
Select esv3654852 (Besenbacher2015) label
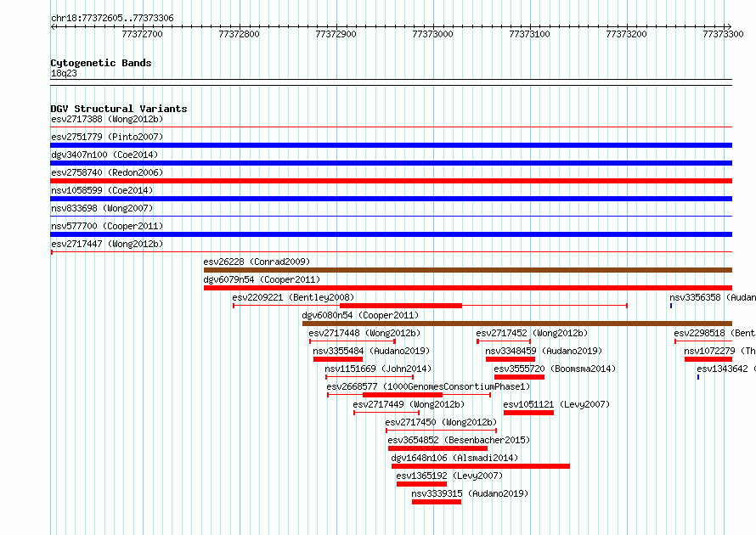(x=459, y=440)
